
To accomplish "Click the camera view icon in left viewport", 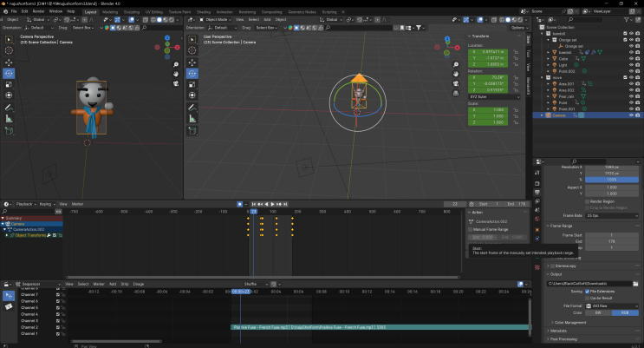I will [174, 85].
